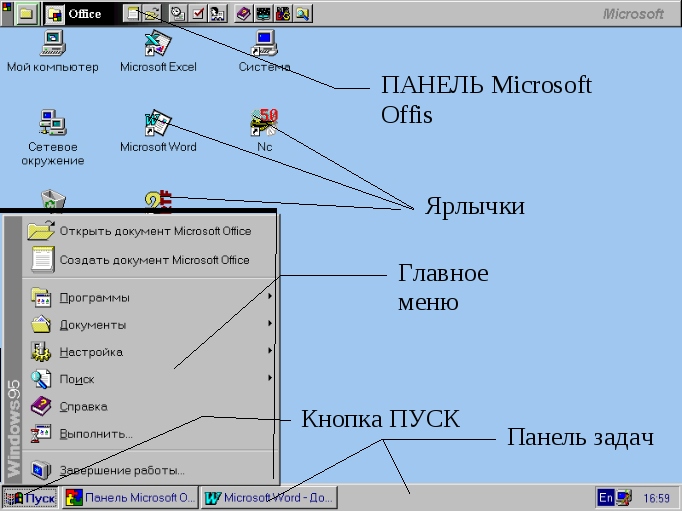The width and height of the screenshot is (682, 511).
Task: Click the red checkmark task icon
Action: pos(198,14)
